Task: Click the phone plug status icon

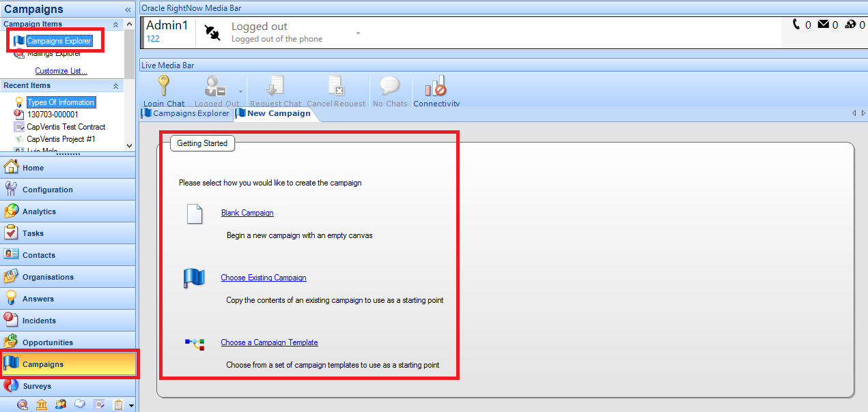Action: pyautogui.click(x=212, y=33)
